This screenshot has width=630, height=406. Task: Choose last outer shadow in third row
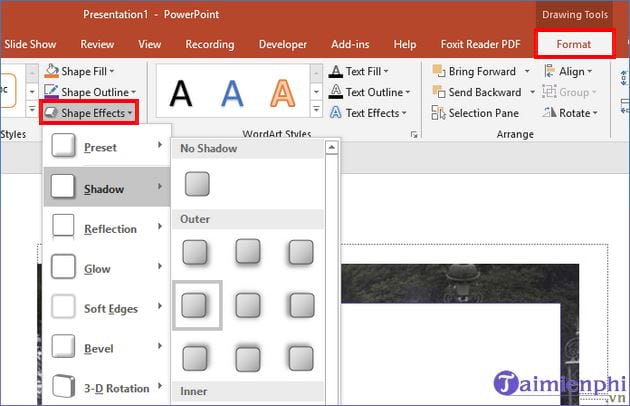[301, 358]
